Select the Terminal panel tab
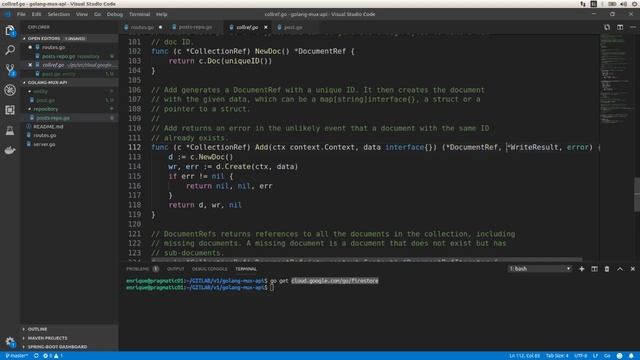The height and width of the screenshot is (360, 640). (x=246, y=269)
